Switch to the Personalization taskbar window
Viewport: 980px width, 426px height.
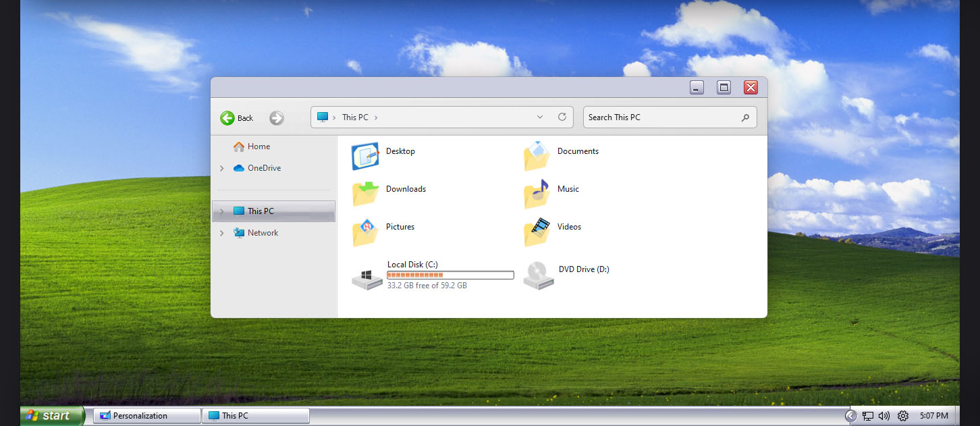point(146,415)
